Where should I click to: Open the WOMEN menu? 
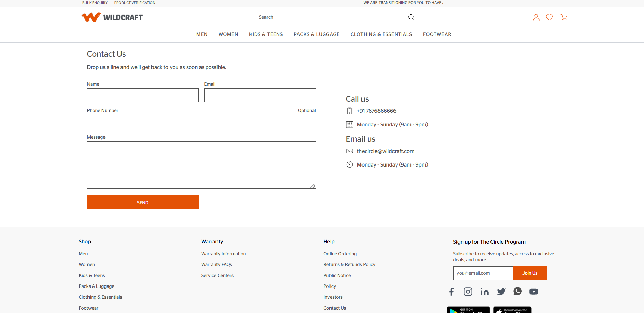pos(228,34)
